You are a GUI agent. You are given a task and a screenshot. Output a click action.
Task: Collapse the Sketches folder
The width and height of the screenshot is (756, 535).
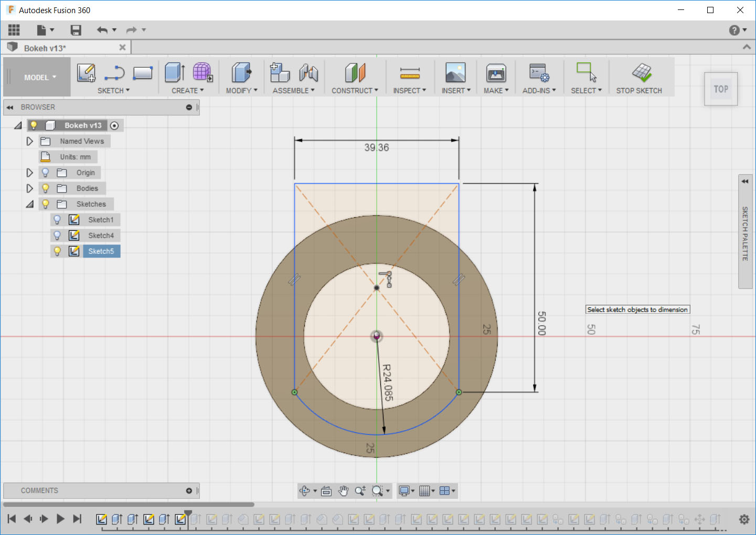(x=30, y=204)
